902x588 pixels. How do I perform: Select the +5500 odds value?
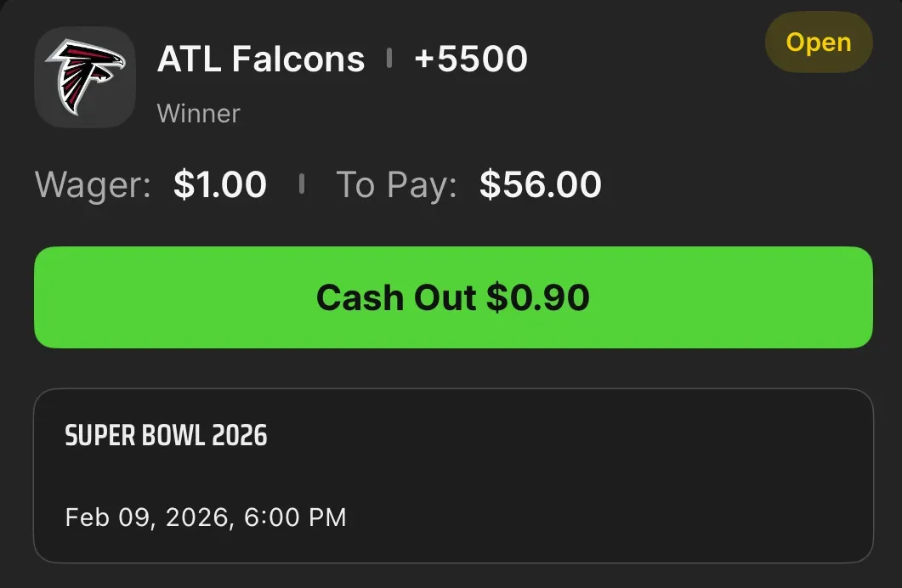[x=471, y=59]
